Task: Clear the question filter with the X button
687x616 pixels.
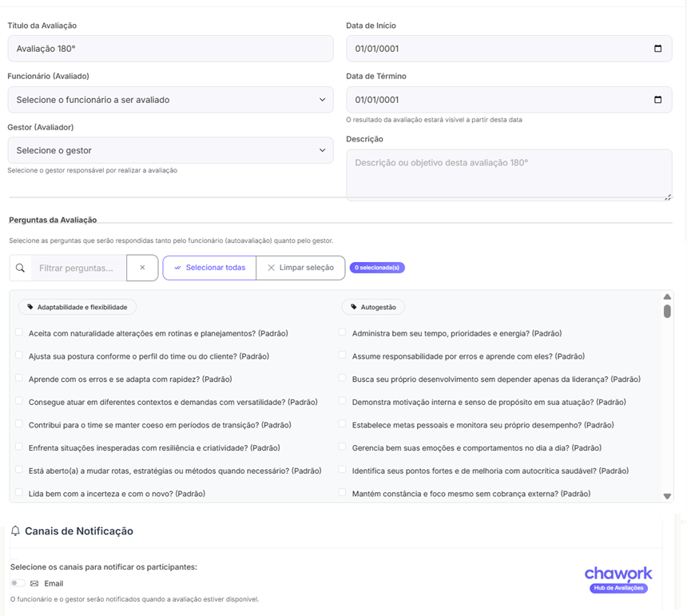Action: coord(142,268)
